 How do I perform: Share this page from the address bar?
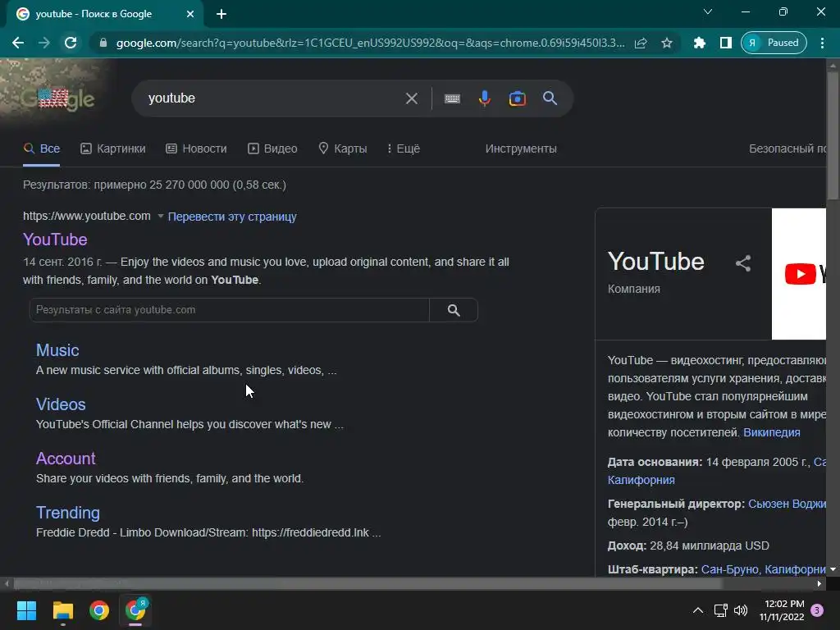pos(641,43)
